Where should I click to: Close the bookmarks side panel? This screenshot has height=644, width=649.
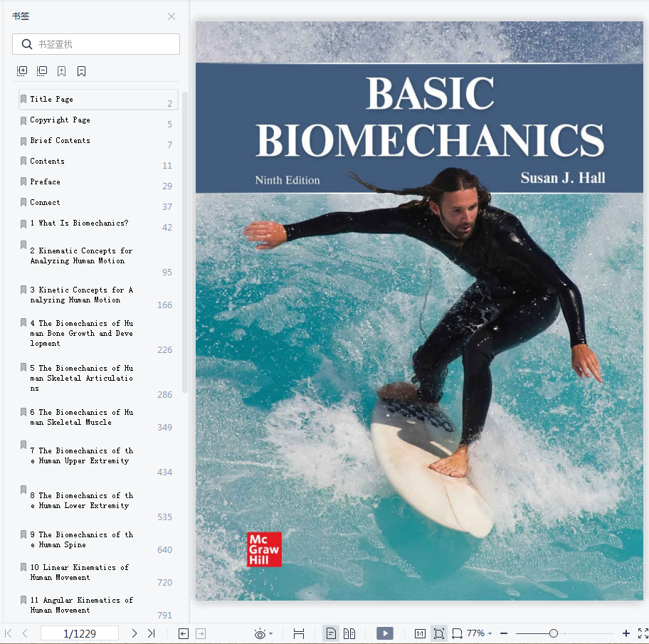(172, 16)
